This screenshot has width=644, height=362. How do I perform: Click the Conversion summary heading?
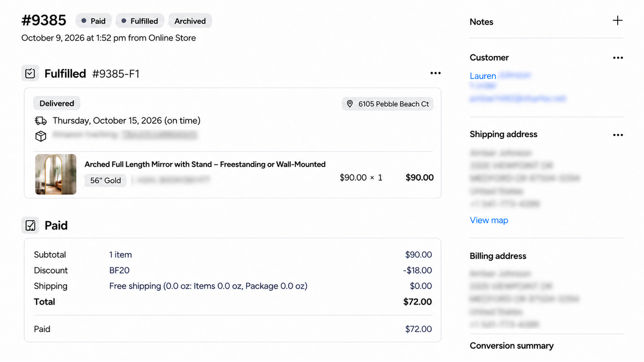[511, 346]
